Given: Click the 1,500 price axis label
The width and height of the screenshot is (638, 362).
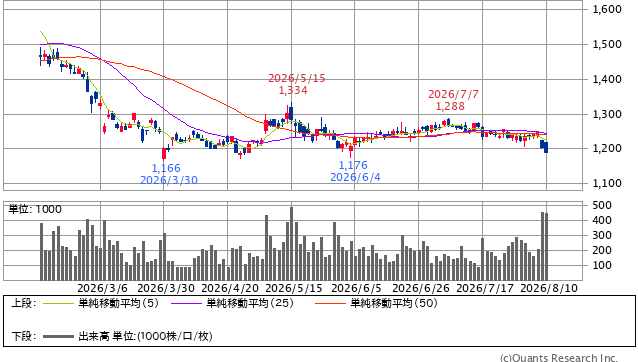Looking at the screenshot, I should pos(607,44).
